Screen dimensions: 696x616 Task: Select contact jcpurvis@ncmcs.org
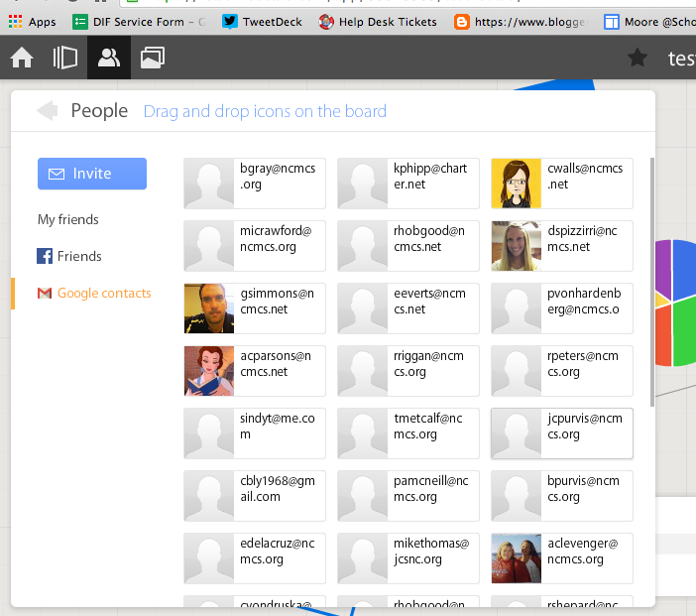point(562,433)
